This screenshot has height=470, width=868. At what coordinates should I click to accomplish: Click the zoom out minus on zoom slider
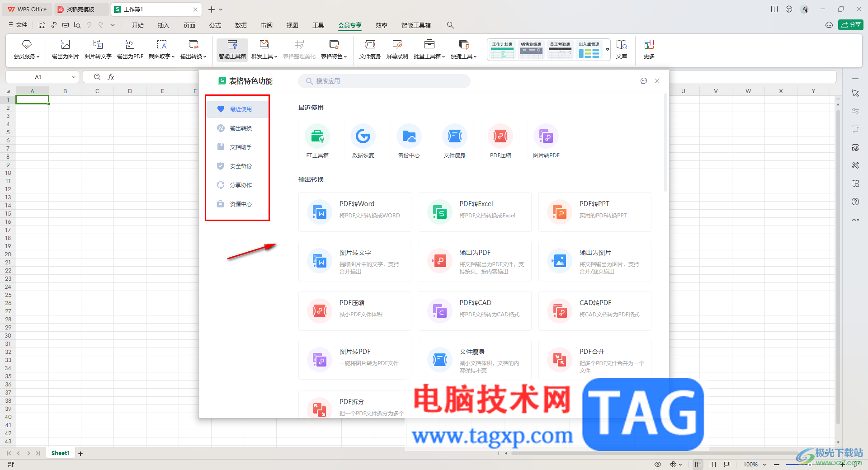(x=777, y=465)
